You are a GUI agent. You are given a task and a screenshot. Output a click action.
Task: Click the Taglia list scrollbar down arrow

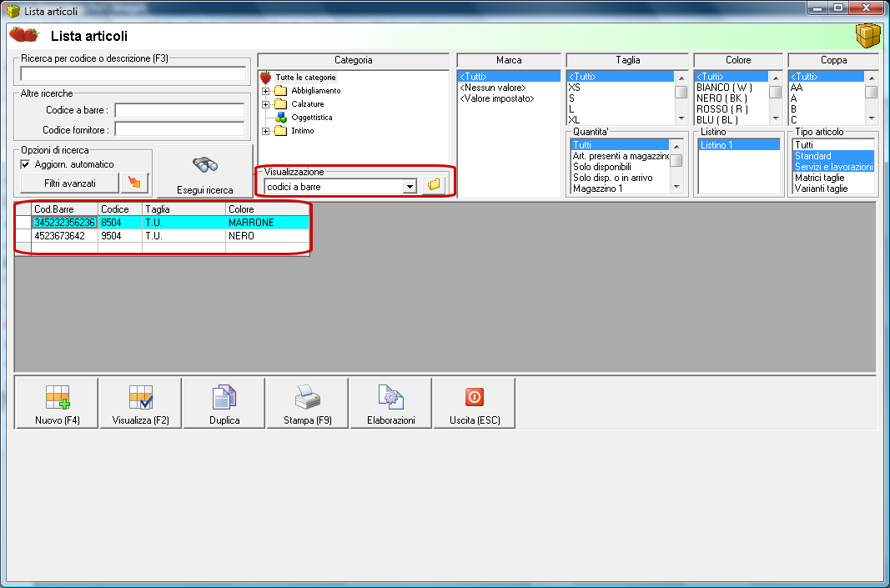[x=681, y=118]
